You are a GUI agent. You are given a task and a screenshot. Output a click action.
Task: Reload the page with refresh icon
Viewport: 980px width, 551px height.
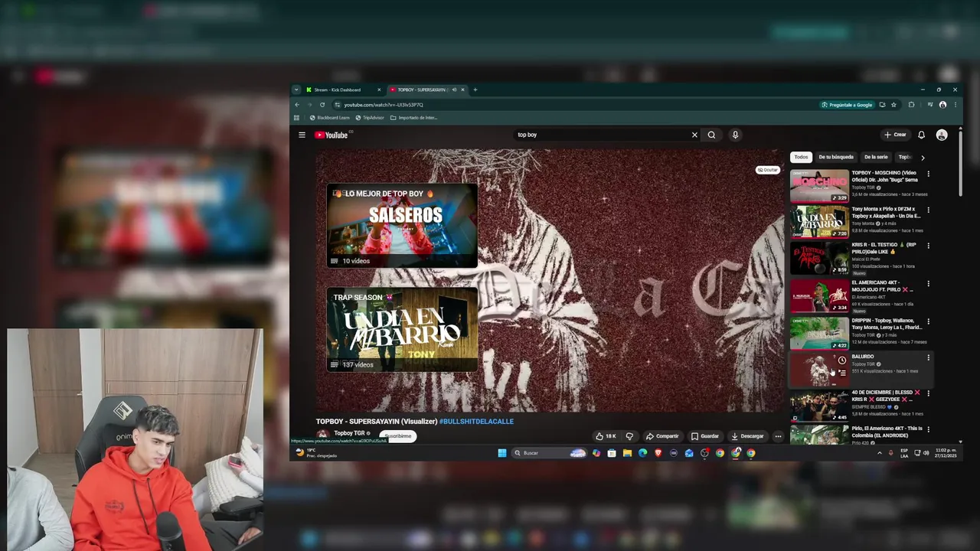pyautogui.click(x=322, y=105)
